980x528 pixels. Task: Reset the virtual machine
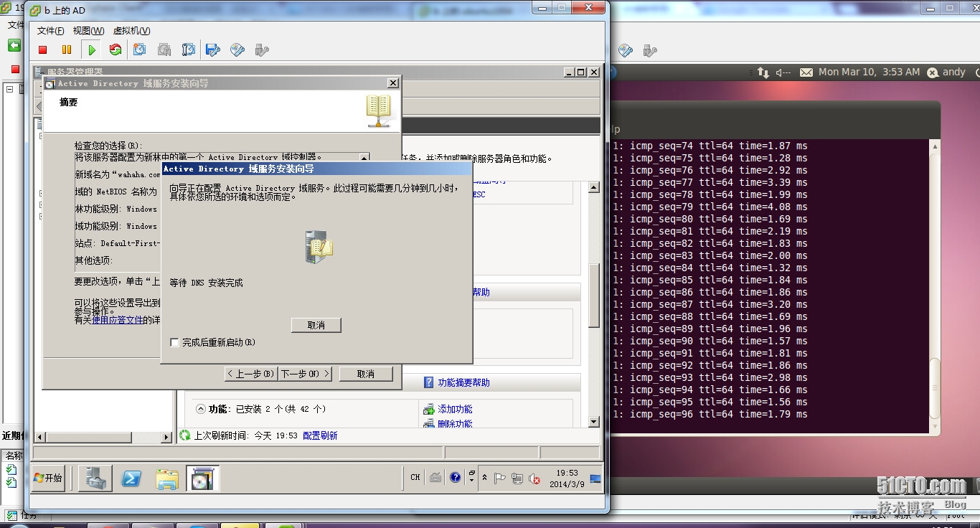point(115,49)
